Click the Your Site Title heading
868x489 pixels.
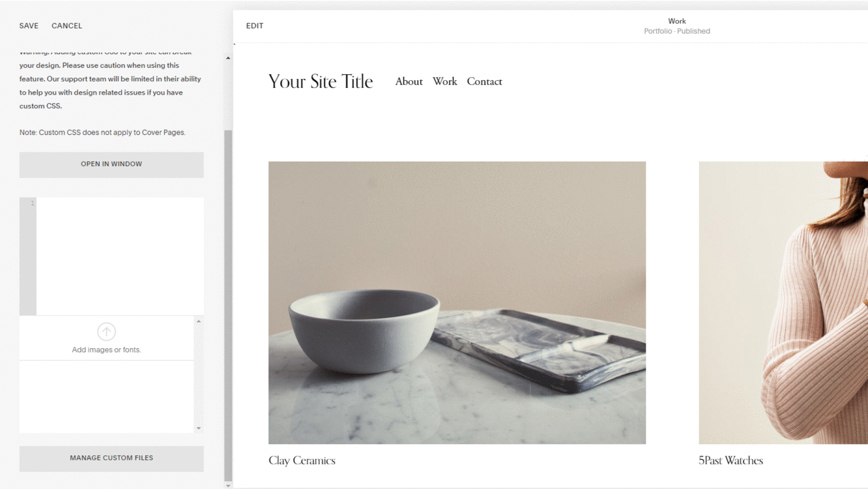[320, 81]
